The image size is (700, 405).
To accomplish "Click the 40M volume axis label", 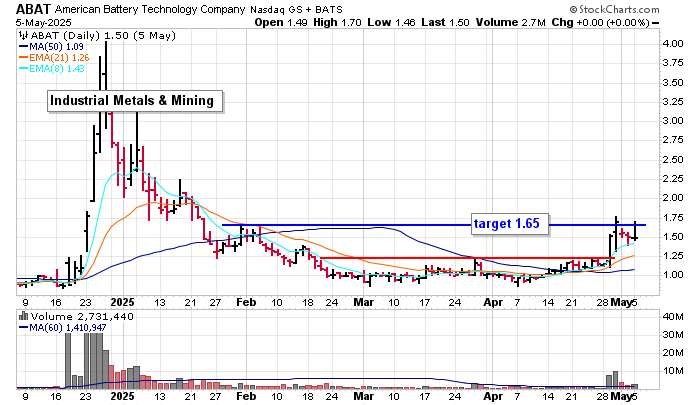I will 673,317.
